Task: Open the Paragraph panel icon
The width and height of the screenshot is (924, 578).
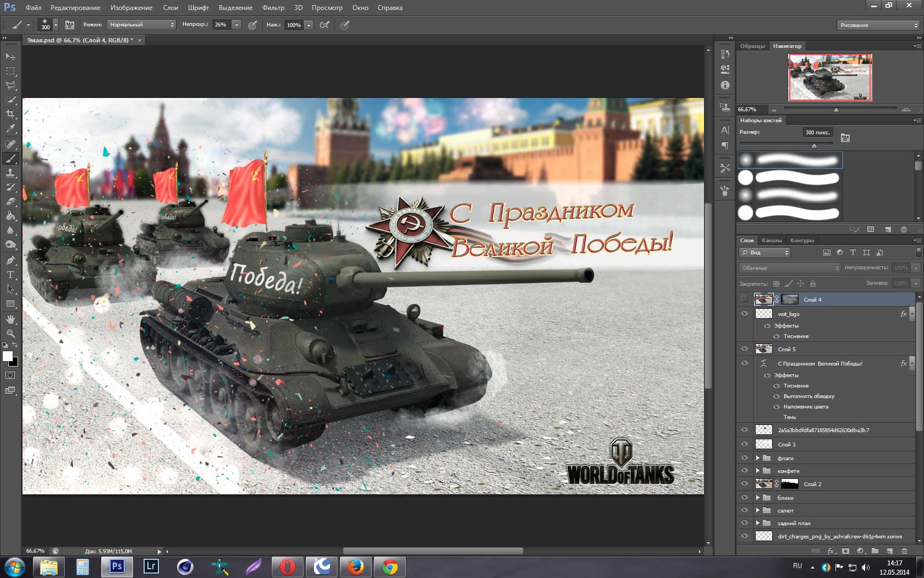Action: [725, 145]
